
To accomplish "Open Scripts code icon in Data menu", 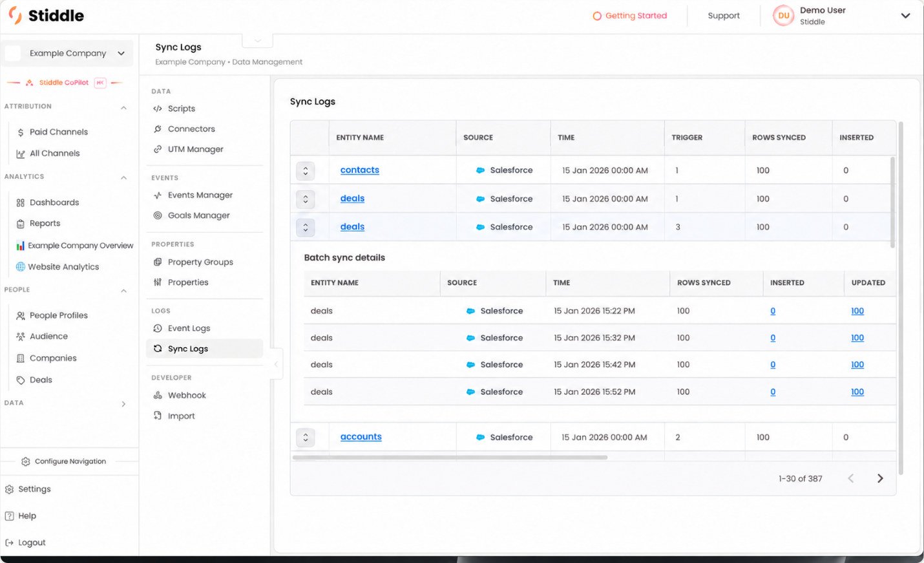I will [x=158, y=109].
